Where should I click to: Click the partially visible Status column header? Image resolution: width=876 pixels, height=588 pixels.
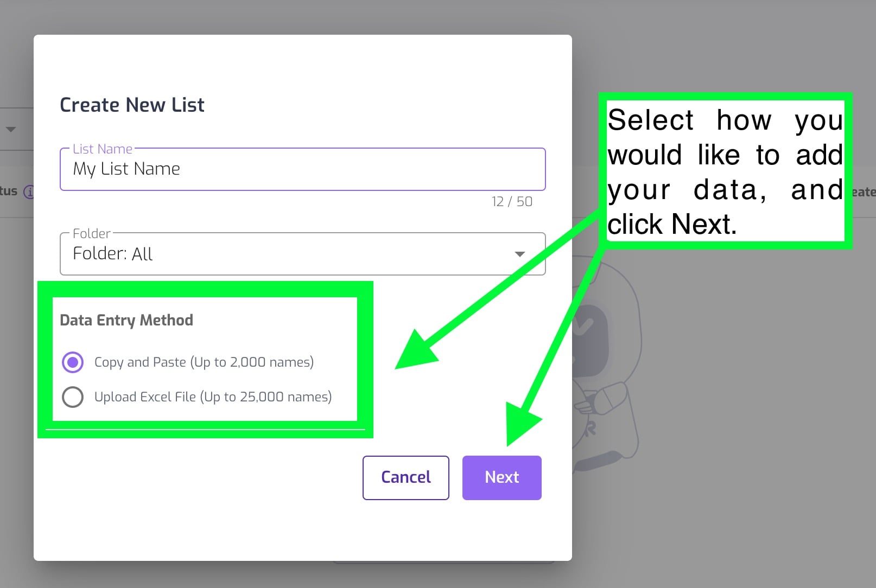click(x=9, y=191)
